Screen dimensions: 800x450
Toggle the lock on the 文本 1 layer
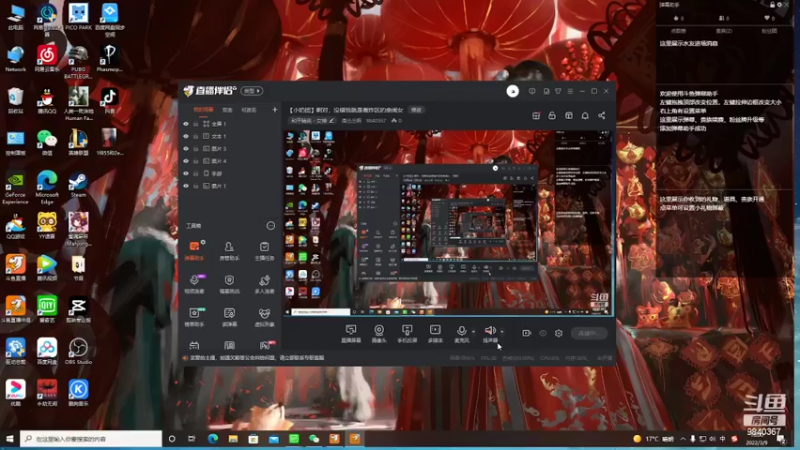[195, 136]
